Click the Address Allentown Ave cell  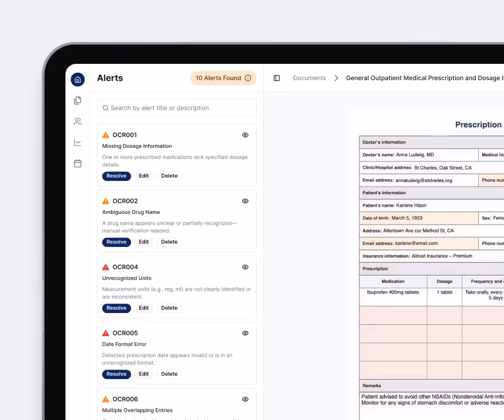click(431, 231)
